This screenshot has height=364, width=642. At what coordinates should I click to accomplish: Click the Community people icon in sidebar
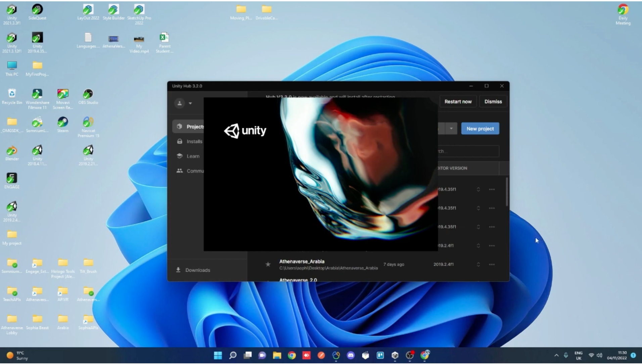point(180,171)
